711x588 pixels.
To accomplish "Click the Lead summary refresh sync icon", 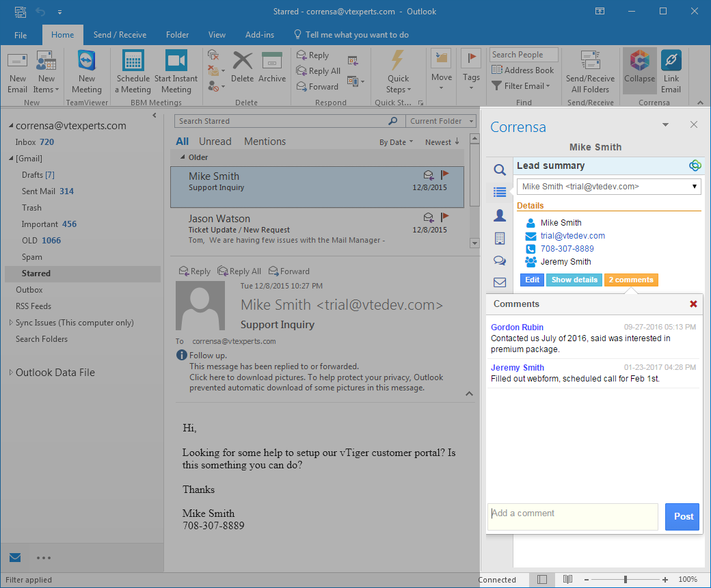I will [695, 165].
